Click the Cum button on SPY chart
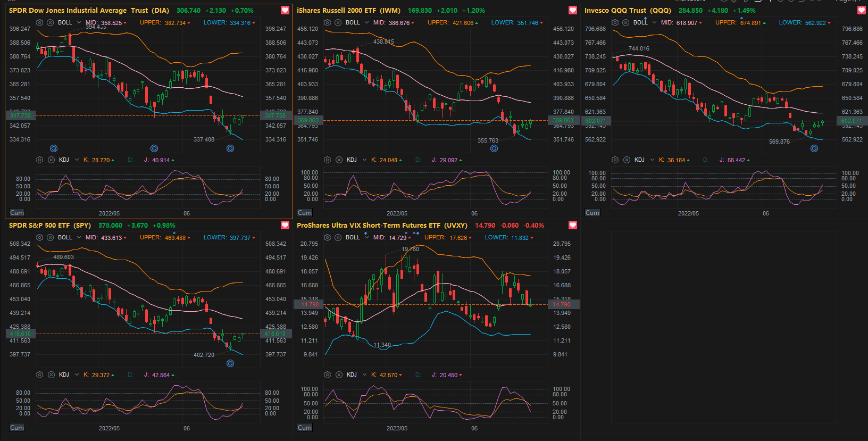The width and height of the screenshot is (868, 441). (17, 428)
